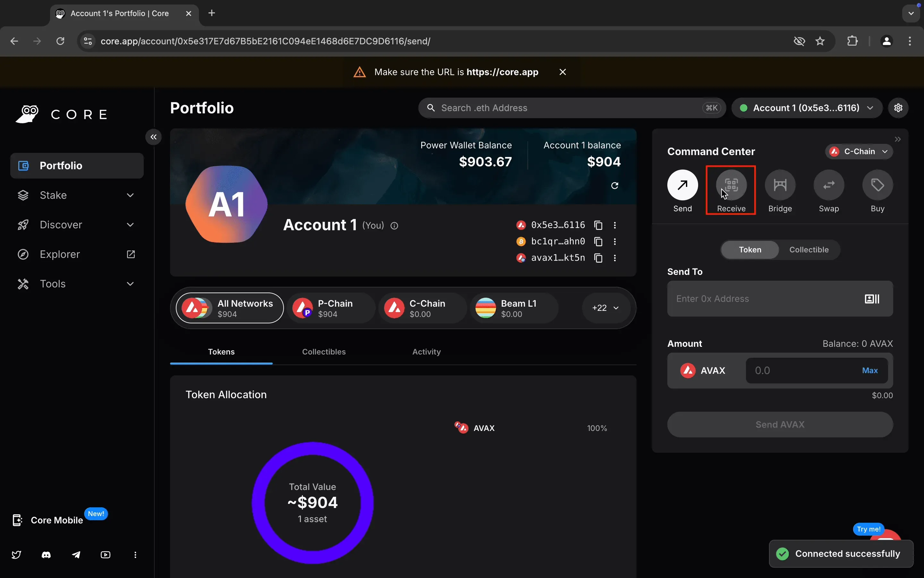Show account info next to Account 1 (You)
Screen dimensions: 924x578
[x=394, y=226]
